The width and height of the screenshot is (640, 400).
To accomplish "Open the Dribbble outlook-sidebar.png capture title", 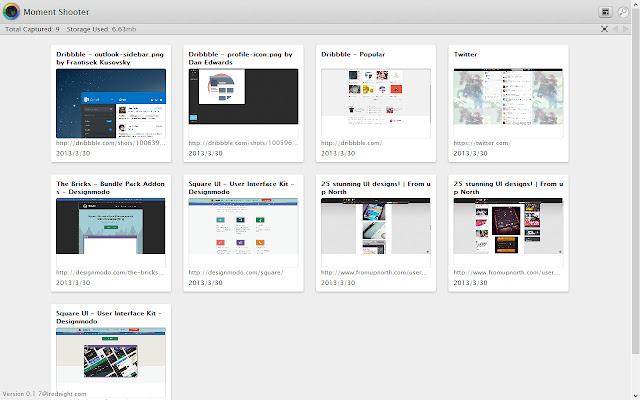I will pos(110,58).
